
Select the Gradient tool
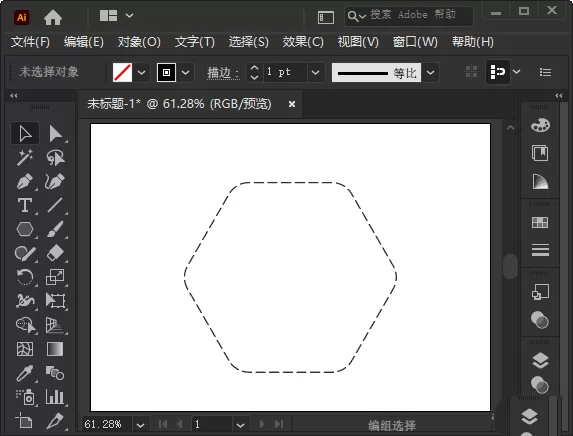pyautogui.click(x=55, y=349)
